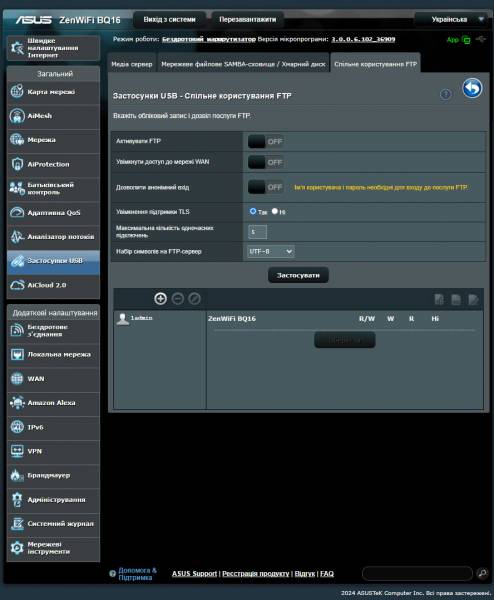Screen dimensions: 494x600
Task: Click the delete folder icon in share toolbar
Action: [x=456, y=300]
